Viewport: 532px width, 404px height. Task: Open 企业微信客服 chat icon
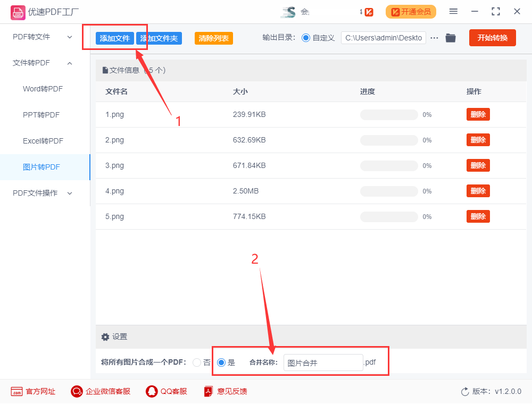(x=77, y=391)
